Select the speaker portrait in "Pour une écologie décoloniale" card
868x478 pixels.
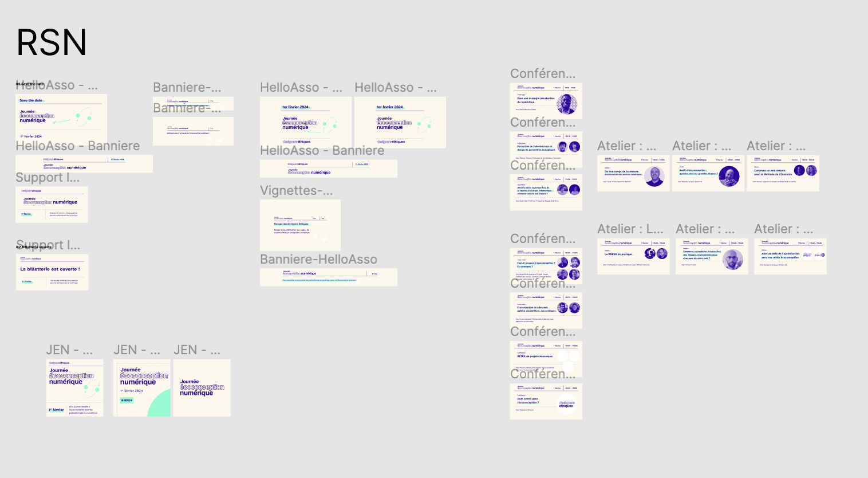568,103
